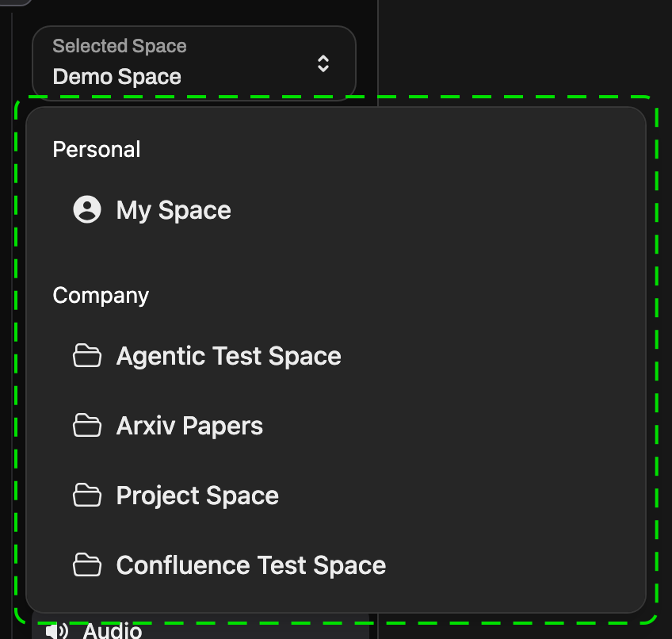Click the Personal section heading

(x=97, y=150)
